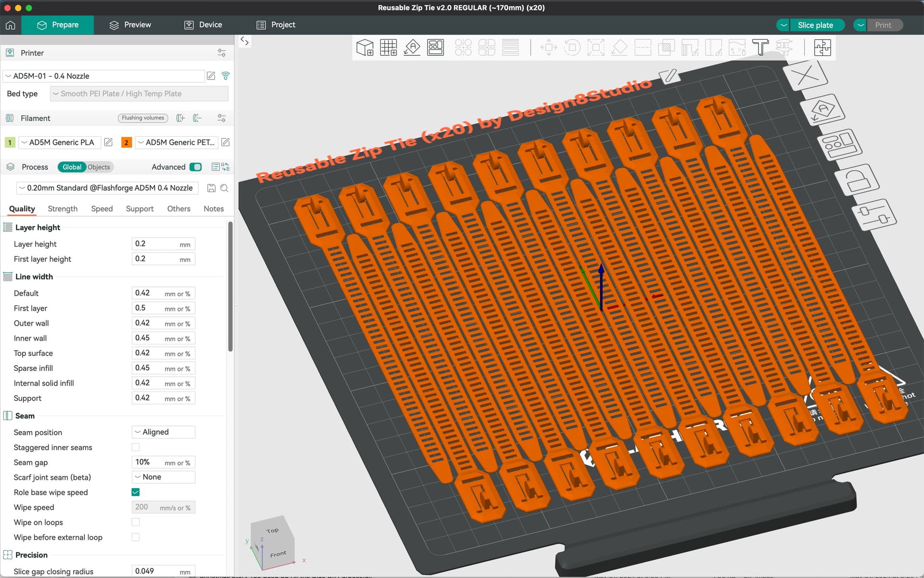Image resolution: width=924 pixels, height=578 pixels.
Task: Edit filament 1 preset pencil icon
Action: 108,142
